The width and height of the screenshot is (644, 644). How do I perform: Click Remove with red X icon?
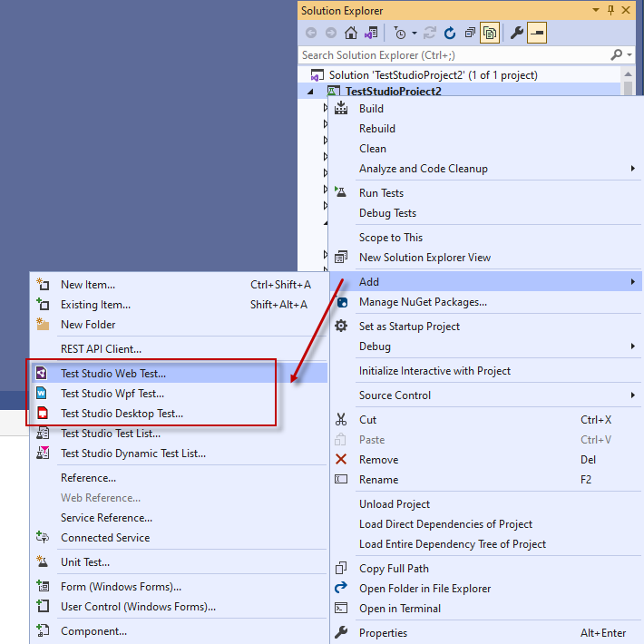485,460
